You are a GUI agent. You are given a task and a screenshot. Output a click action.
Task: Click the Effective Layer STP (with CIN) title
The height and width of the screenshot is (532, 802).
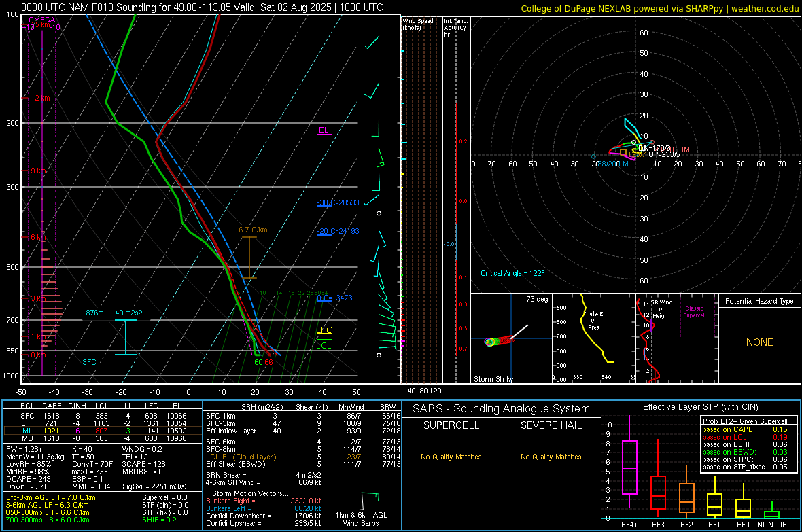pyautogui.click(x=700, y=407)
